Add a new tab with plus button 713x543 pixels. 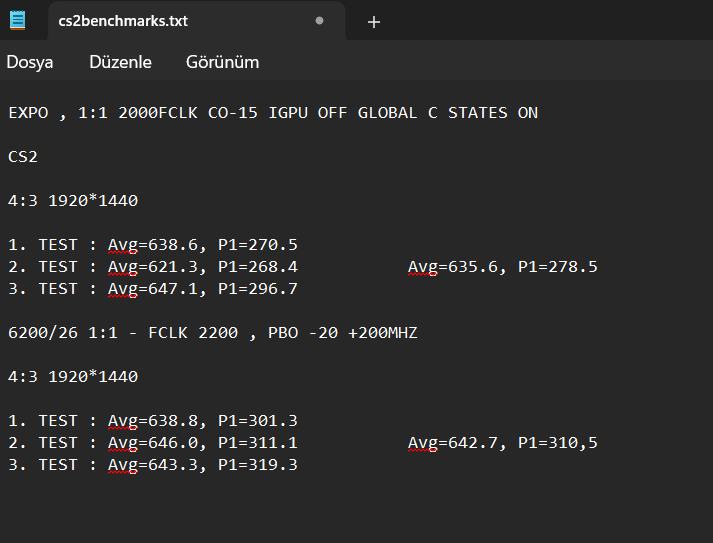374,22
